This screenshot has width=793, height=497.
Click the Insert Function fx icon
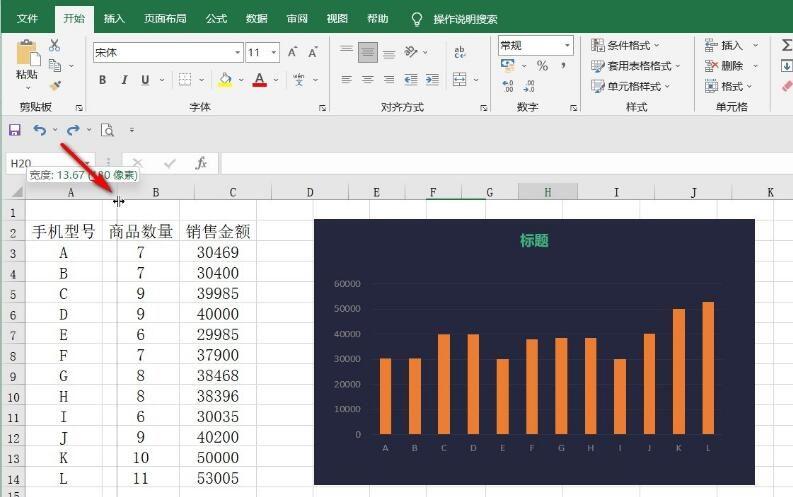pos(201,163)
